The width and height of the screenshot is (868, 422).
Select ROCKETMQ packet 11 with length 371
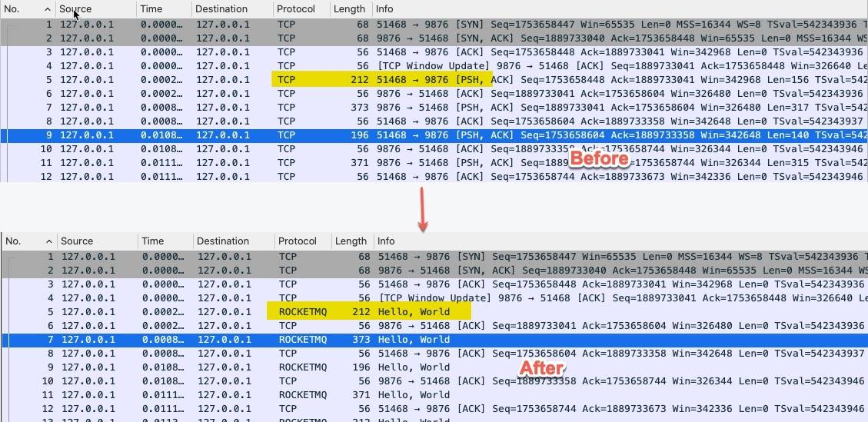pos(434,395)
